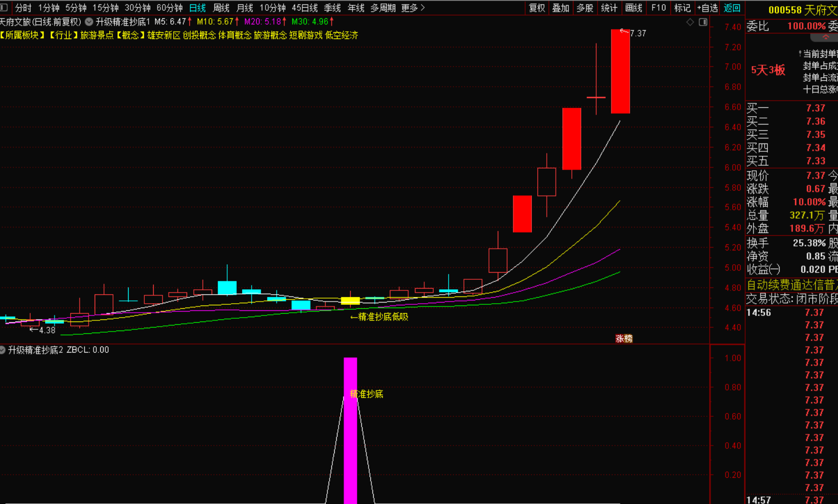Viewport: 838px width, 504px height.
Task: Collapse the order panel with the red chevron
Action: click(826, 37)
